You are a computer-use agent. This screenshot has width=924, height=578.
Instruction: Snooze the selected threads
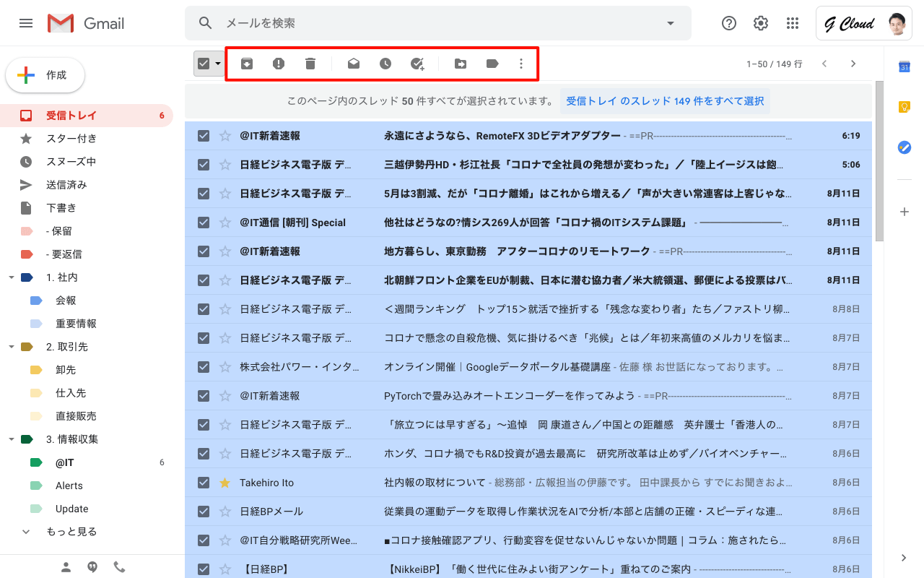click(385, 64)
